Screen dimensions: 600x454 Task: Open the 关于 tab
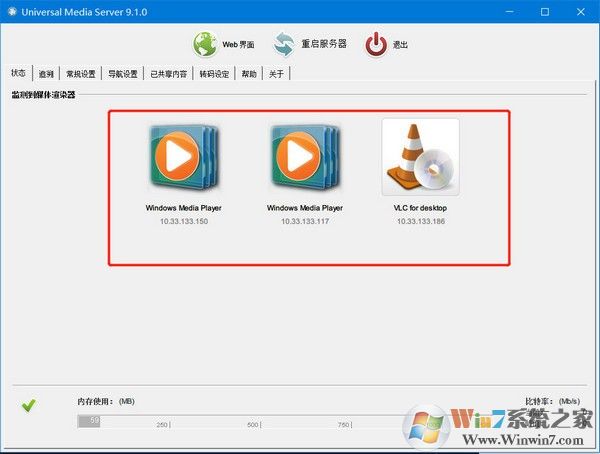tap(276, 74)
